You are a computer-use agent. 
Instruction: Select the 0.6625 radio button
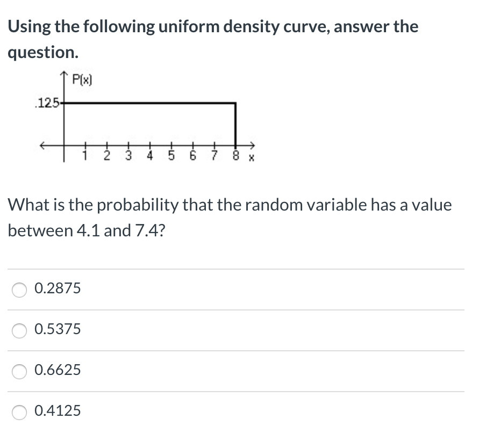19,371
